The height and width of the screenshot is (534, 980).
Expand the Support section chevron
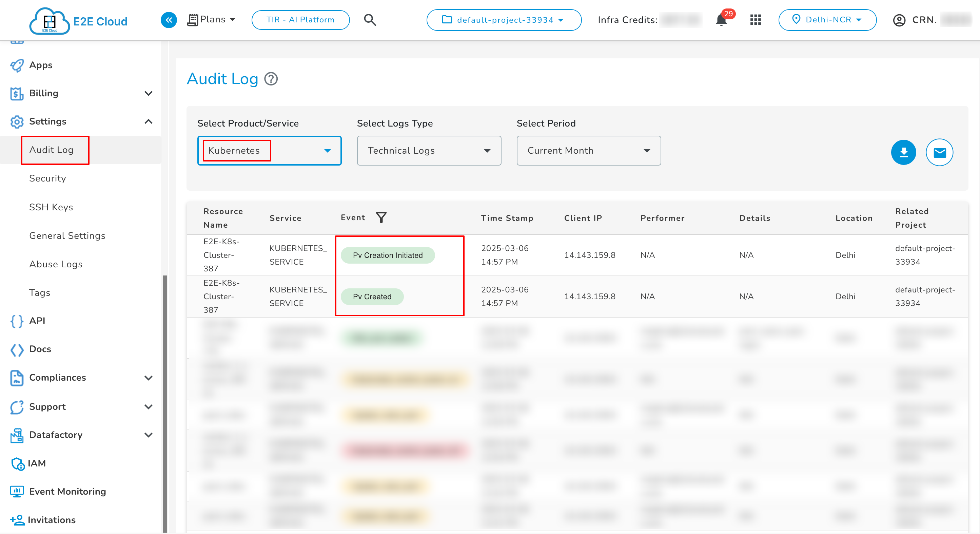click(149, 406)
